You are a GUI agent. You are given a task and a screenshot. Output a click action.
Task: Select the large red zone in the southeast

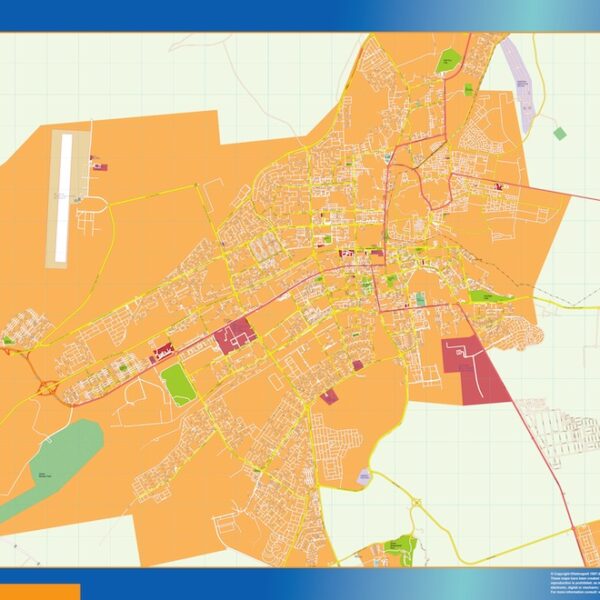coord(474,370)
